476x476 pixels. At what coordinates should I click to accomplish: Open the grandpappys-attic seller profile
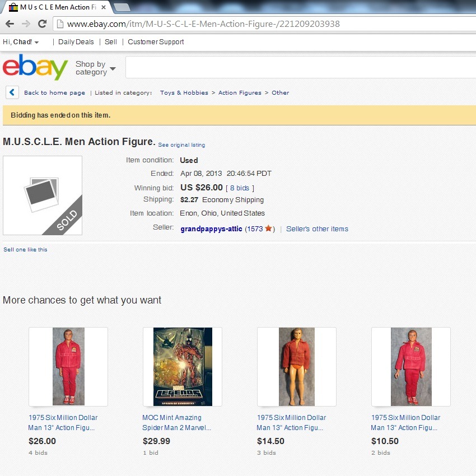point(211,228)
